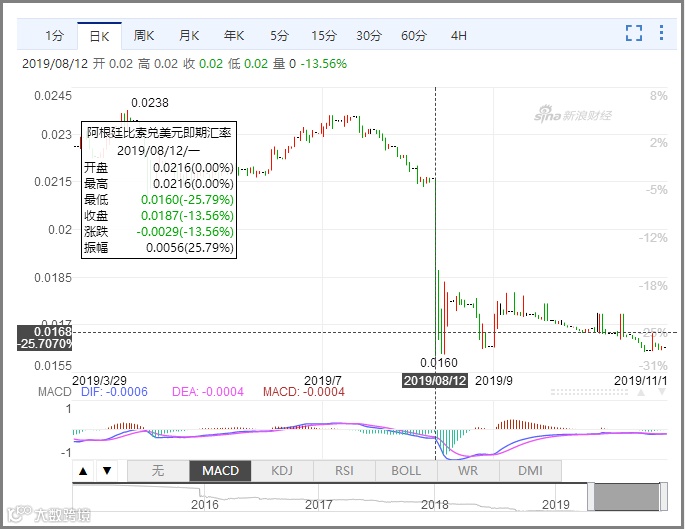Click the 2019/3/29 axis date
Viewport: 685px width, 529px height.
[x=99, y=380]
